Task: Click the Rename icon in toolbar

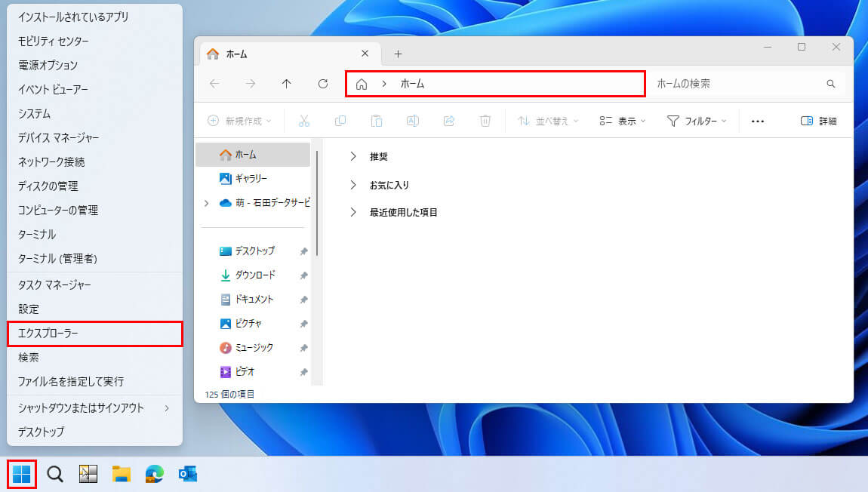Action: tap(413, 121)
